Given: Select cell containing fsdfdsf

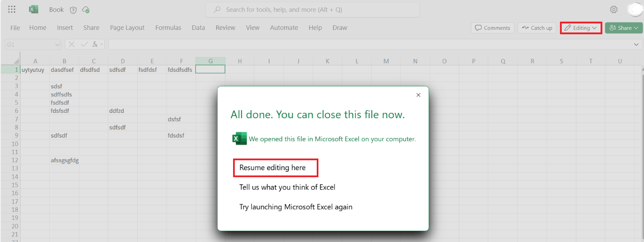Looking at the screenshot, I should coord(152,70).
